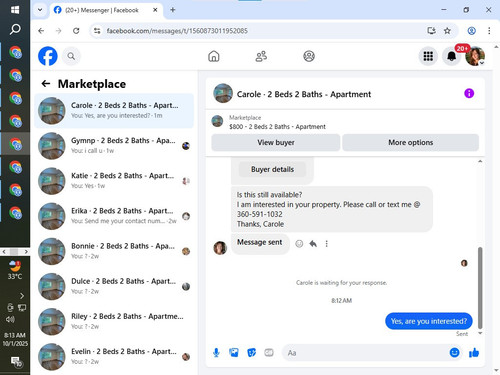The height and width of the screenshot is (375, 500).
Task: Reply to the 'Message sent' bubble
Action: 313,244
